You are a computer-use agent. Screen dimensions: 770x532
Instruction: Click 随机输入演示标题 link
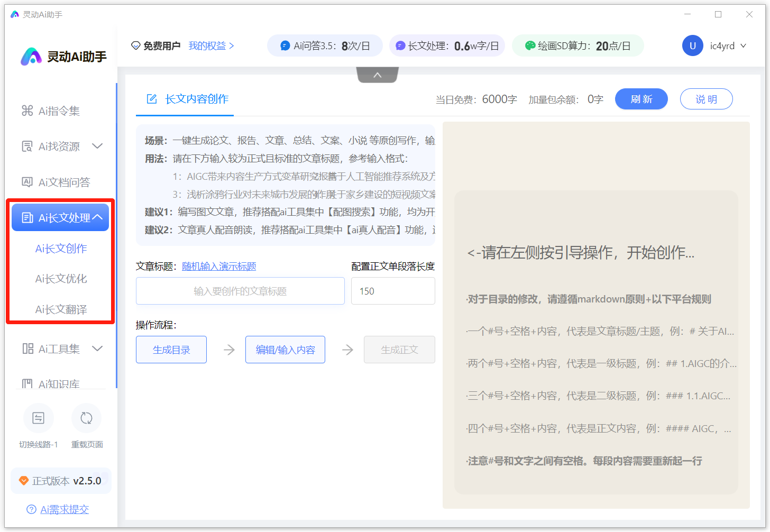pos(219,267)
